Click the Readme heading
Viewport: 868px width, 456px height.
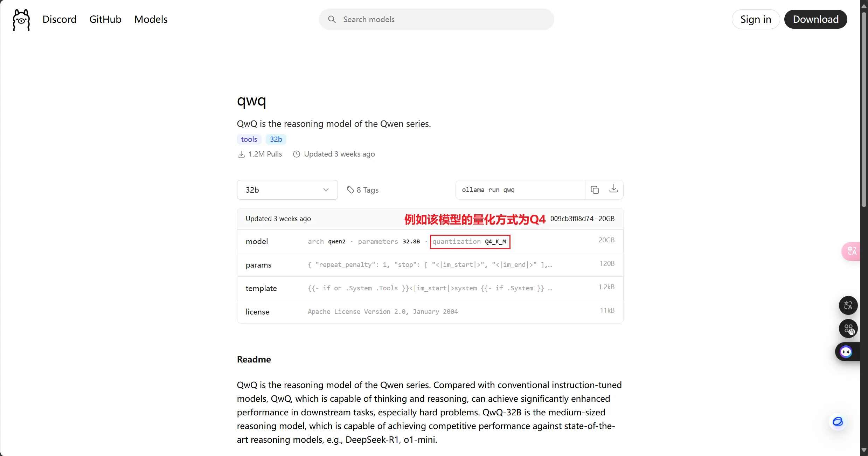click(x=254, y=359)
